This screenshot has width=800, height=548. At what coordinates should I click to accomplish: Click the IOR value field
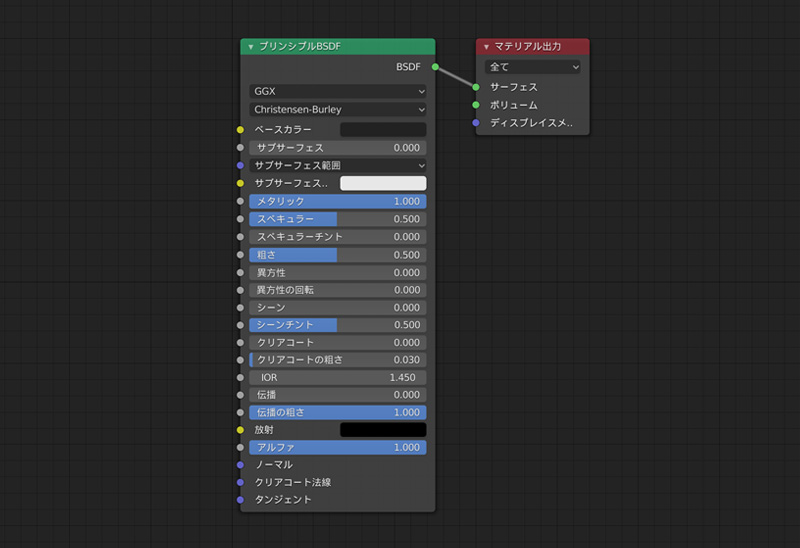pos(338,378)
